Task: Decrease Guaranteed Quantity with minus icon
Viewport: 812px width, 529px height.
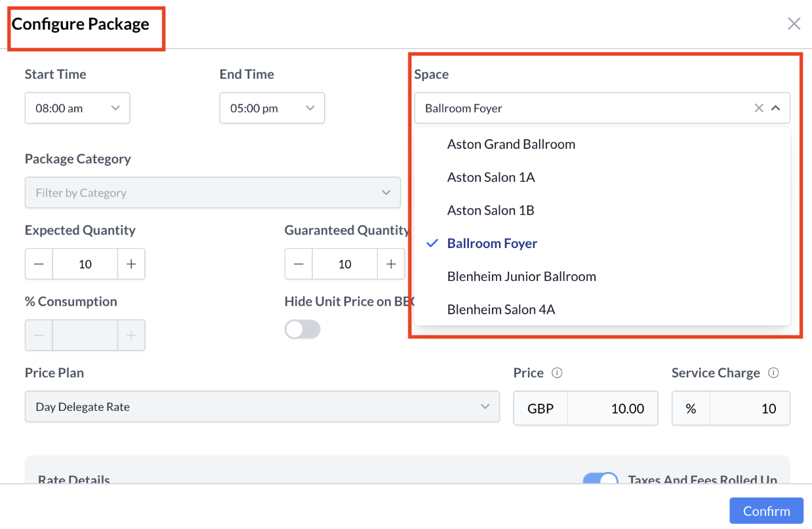Action: [x=298, y=264]
